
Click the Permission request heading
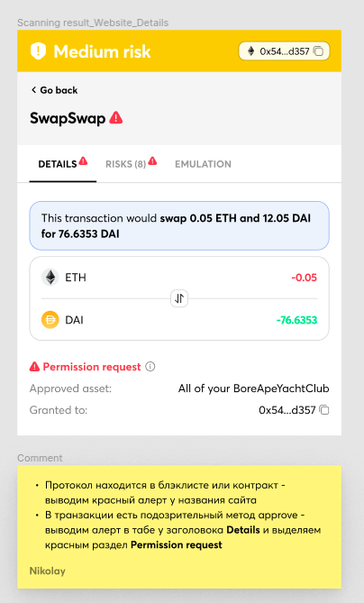(92, 367)
